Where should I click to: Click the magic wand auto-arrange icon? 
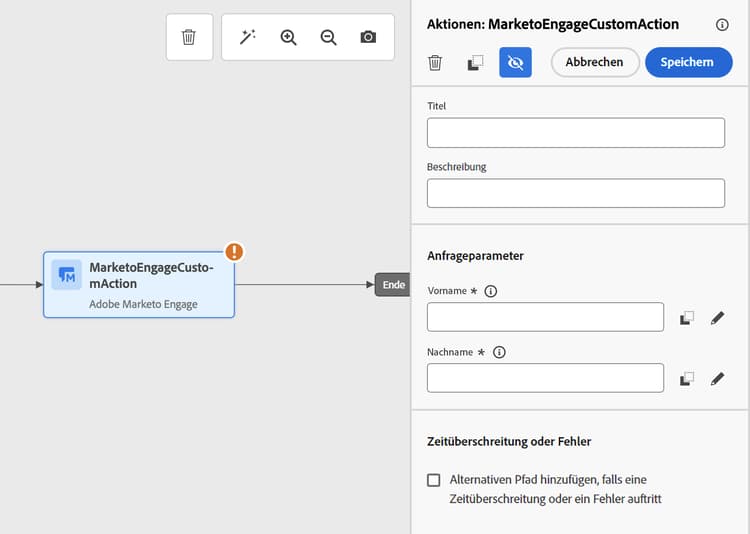[248, 37]
